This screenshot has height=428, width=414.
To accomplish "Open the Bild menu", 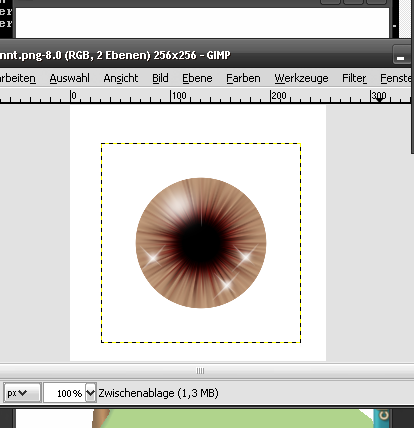I will (160, 78).
